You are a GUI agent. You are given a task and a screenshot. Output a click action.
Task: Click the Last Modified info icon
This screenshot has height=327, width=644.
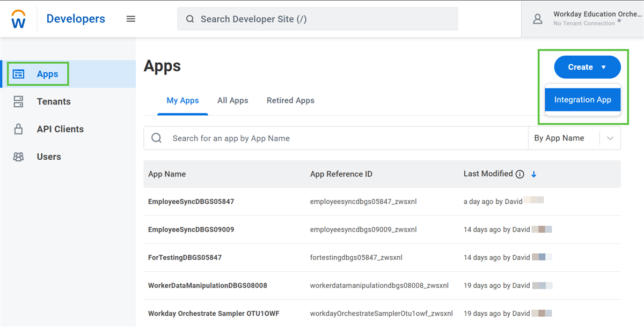tap(519, 174)
